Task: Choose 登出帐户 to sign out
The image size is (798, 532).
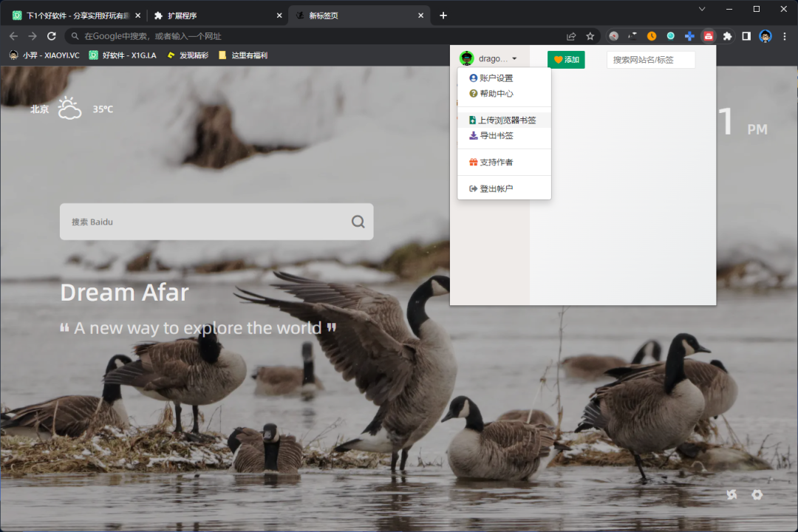Action: (504, 188)
